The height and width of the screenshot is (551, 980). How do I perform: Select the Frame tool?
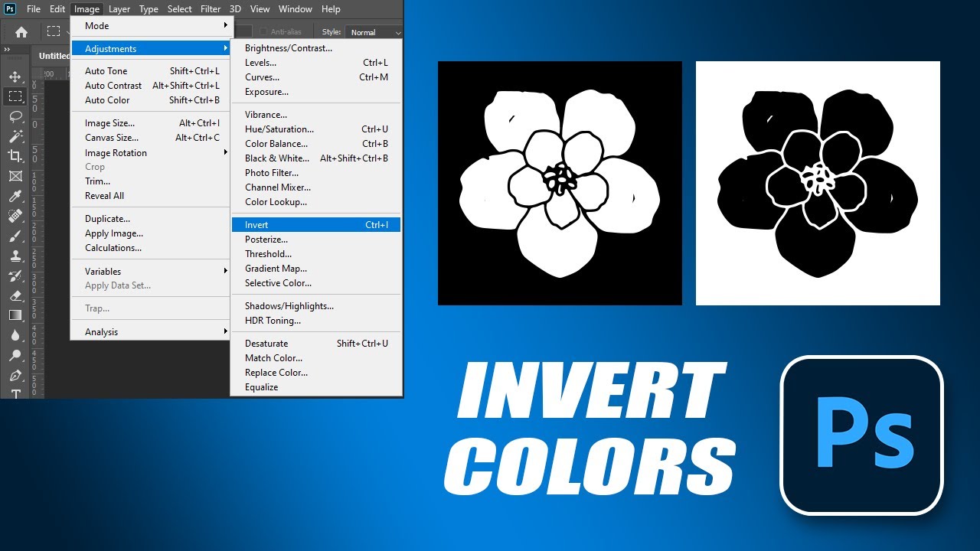[15, 176]
